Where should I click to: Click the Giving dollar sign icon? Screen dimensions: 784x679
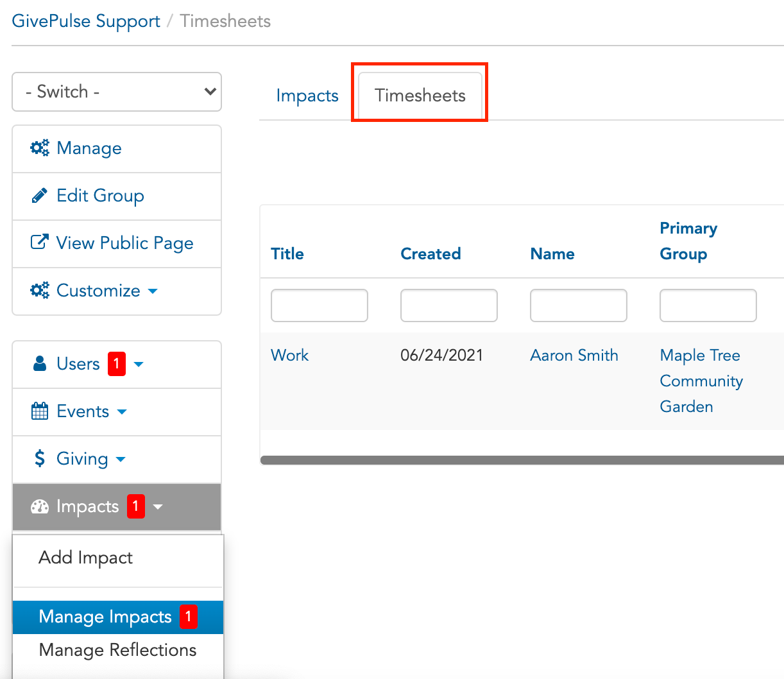pyautogui.click(x=39, y=459)
